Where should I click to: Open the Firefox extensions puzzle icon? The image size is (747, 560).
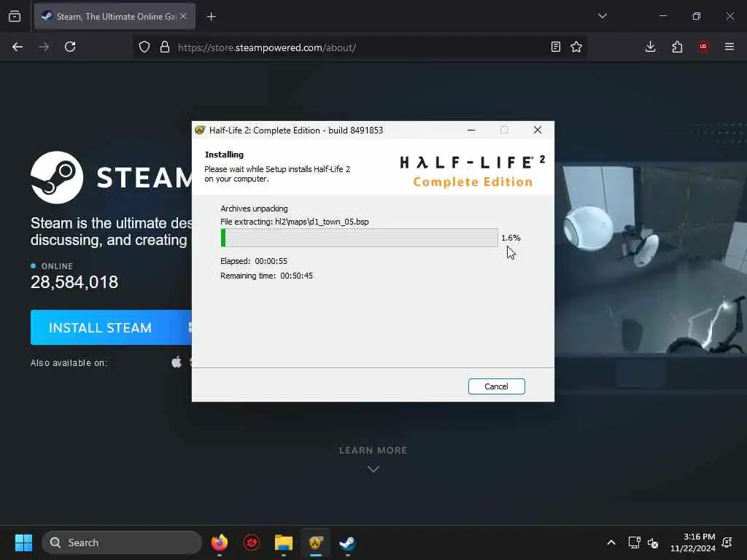[677, 47]
